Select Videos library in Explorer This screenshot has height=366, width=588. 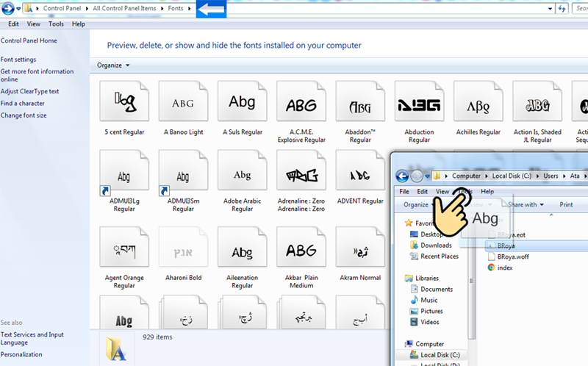click(425, 322)
